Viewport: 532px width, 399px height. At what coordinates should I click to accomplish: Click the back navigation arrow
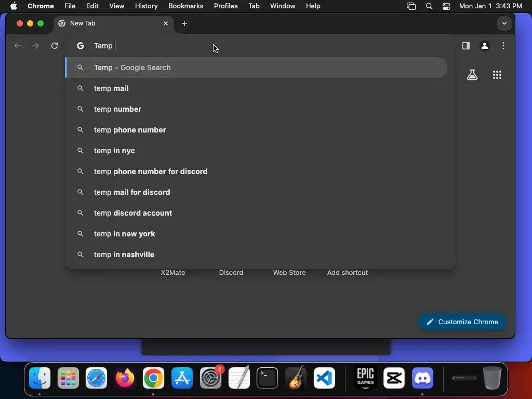(17, 46)
